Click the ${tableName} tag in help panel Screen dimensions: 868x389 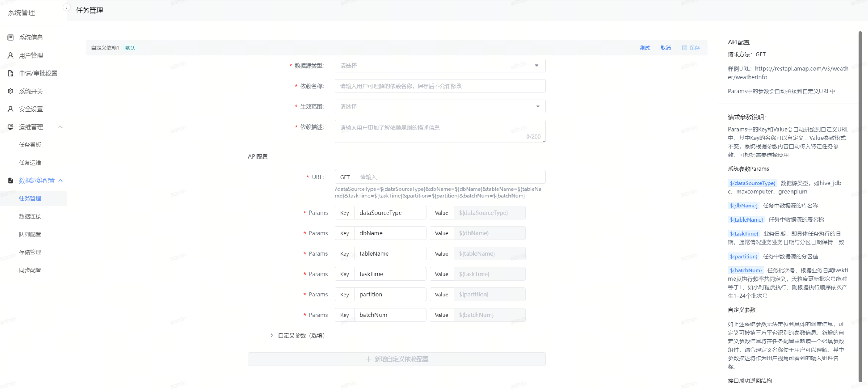pyautogui.click(x=746, y=220)
